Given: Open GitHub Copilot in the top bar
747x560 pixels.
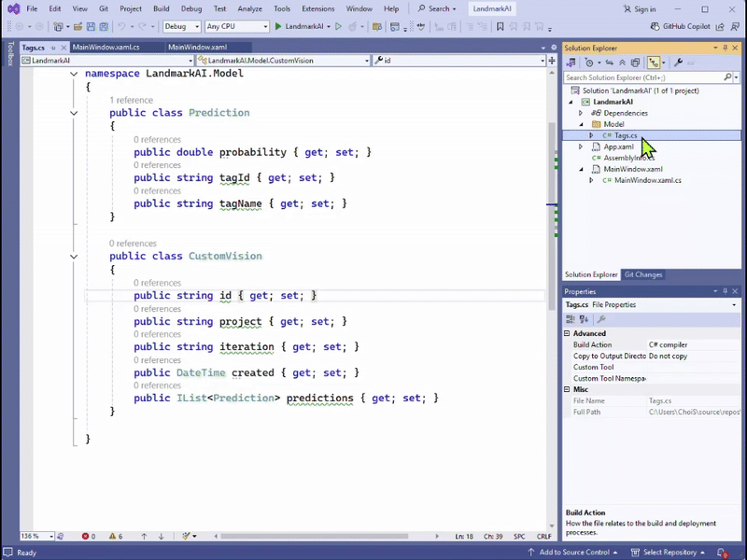Looking at the screenshot, I should tap(681, 27).
